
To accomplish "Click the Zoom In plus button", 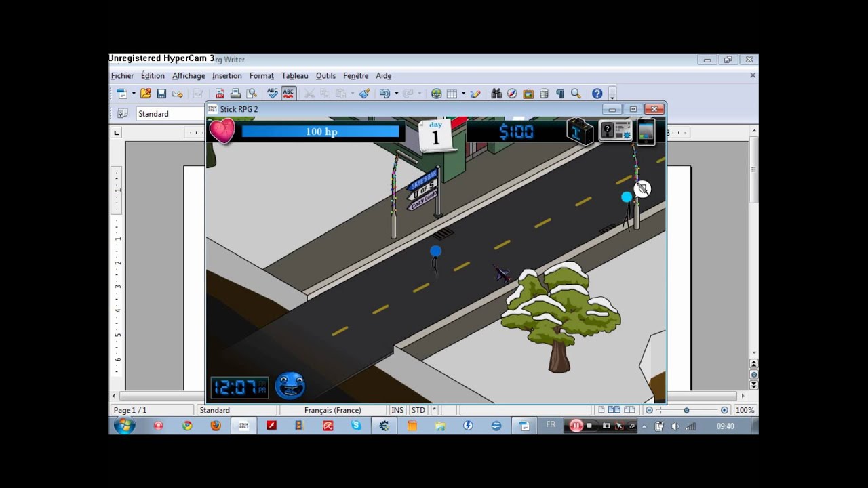I will click(x=724, y=410).
